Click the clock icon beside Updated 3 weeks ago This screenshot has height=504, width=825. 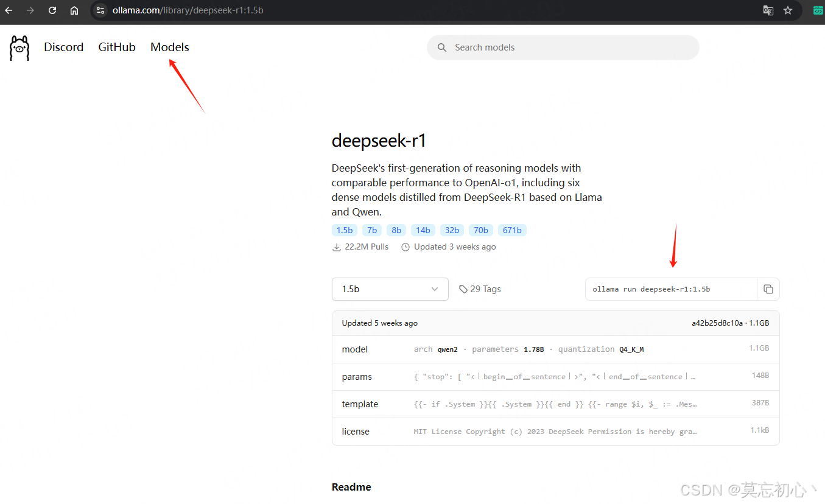coord(405,247)
